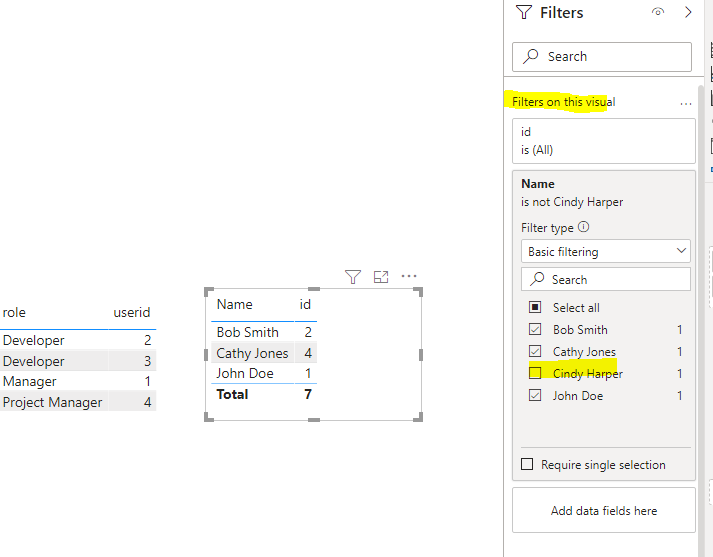Viewport: 713px width, 557px height.
Task: Uncheck the John Doe filter checkbox
Action: click(x=535, y=395)
